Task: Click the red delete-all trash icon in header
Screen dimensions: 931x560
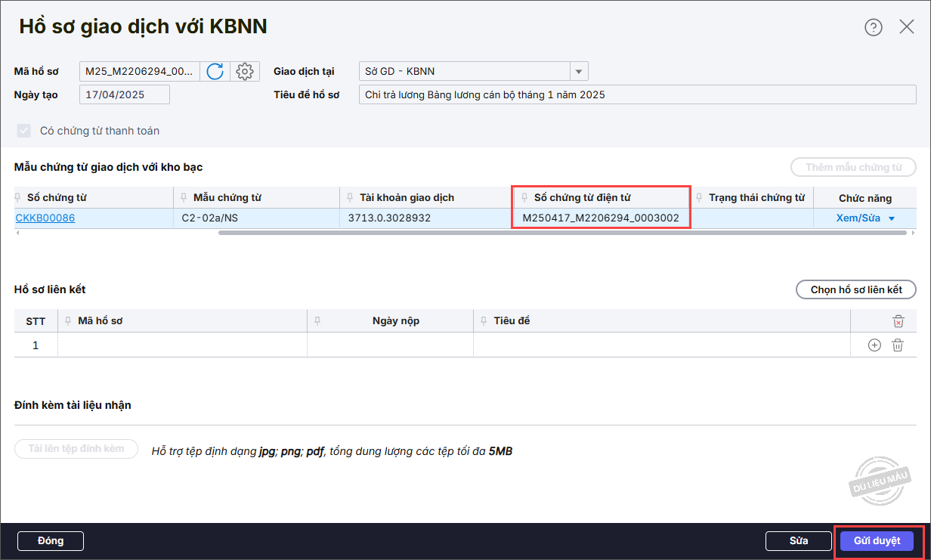Action: [898, 321]
